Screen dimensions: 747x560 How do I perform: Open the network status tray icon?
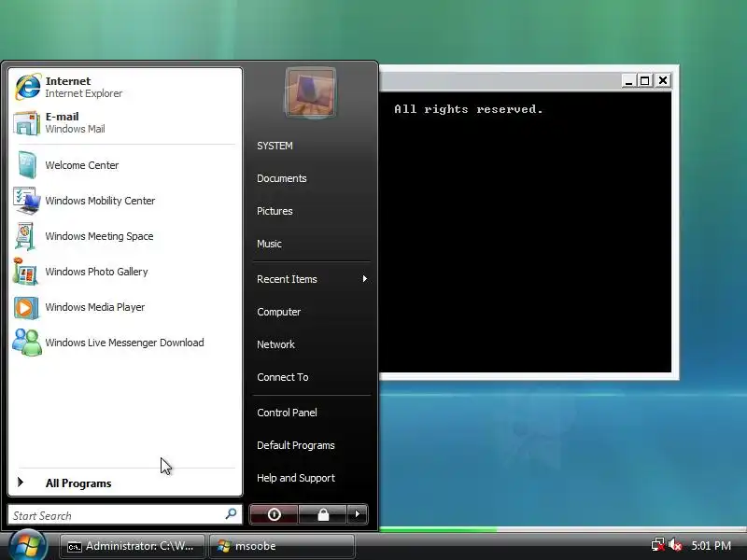pyautogui.click(x=658, y=545)
